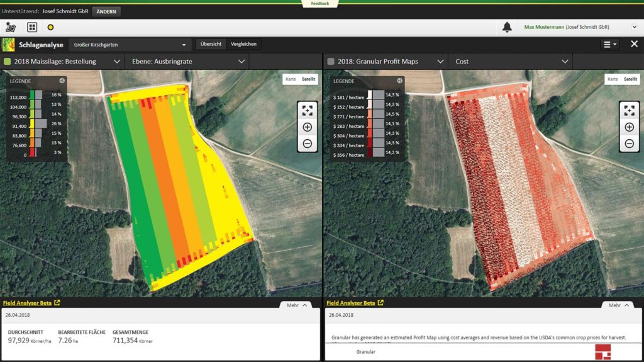
Task: Switch left map to Satellit view
Action: [x=308, y=79]
